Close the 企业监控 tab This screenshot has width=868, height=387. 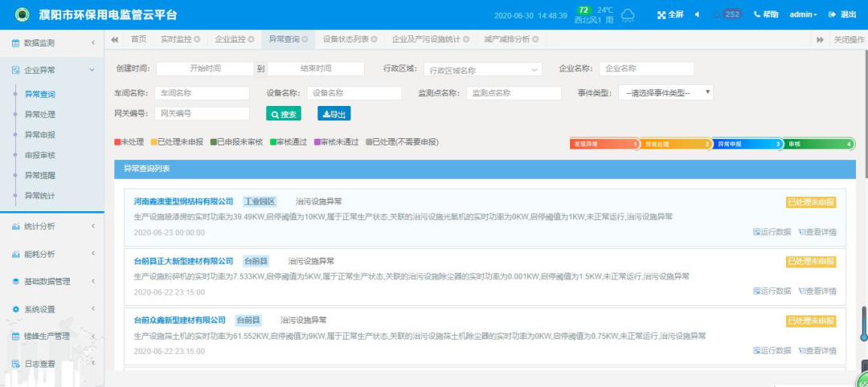[x=252, y=39]
